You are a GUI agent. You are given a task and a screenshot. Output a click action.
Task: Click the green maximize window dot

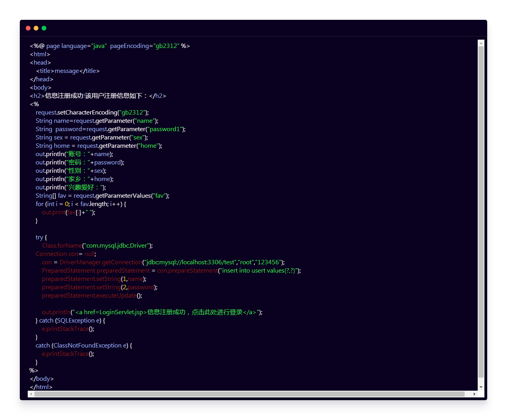point(44,28)
